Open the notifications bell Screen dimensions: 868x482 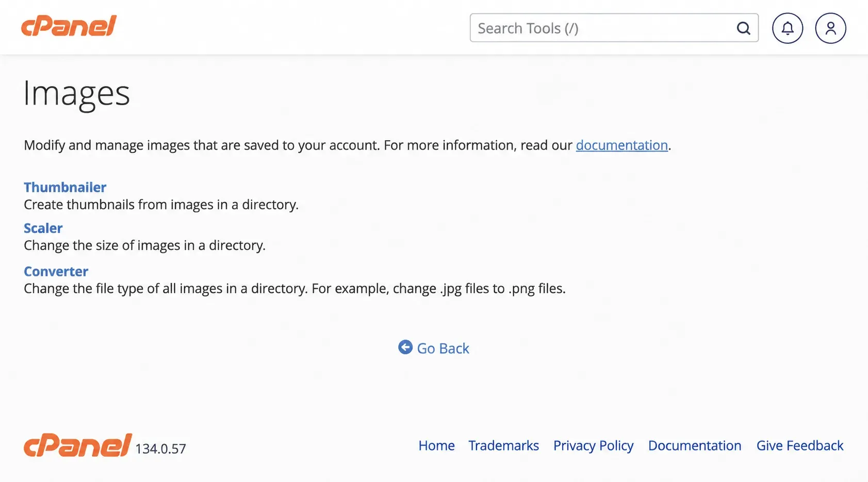[788, 28]
